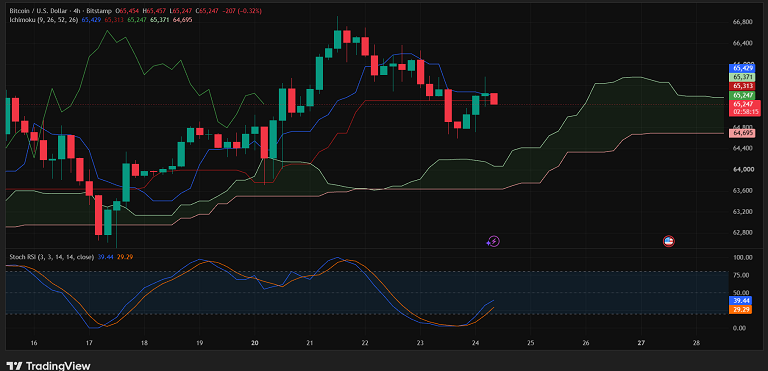768x371 pixels.
Task: Click the red last-price tag with 02:58:15 countdown
Action: pyautogui.click(x=744, y=108)
